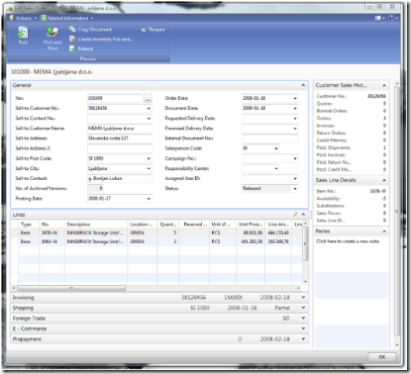This screenshot has width=411, height=374.
Task: Click the Sell-to Address 2 field
Action: coord(119,148)
